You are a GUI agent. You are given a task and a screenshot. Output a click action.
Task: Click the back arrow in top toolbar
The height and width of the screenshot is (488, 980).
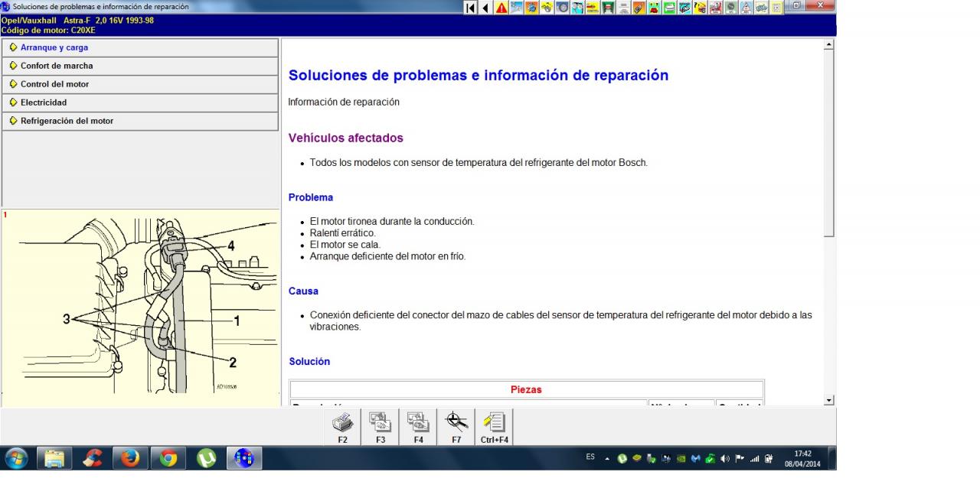pos(486,8)
